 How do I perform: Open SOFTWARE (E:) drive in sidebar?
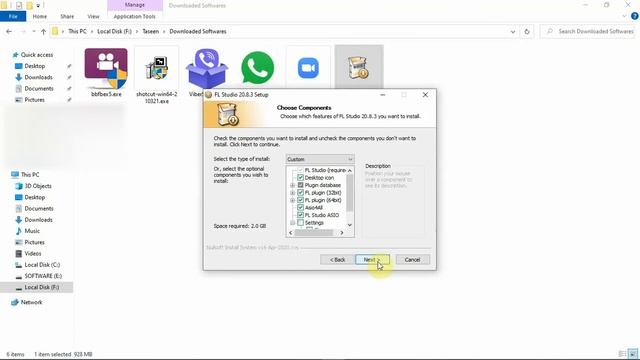click(43, 276)
